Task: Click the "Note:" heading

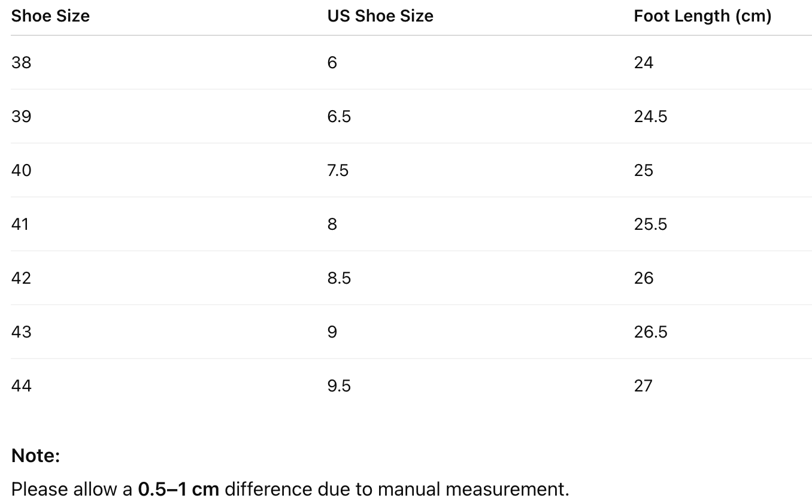Action: pos(36,456)
